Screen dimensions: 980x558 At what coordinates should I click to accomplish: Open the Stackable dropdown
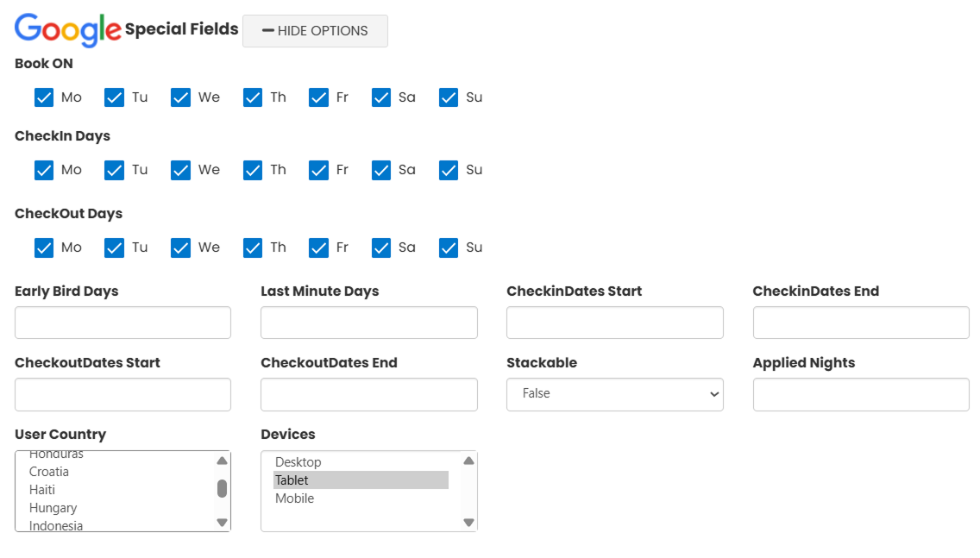pyautogui.click(x=614, y=394)
